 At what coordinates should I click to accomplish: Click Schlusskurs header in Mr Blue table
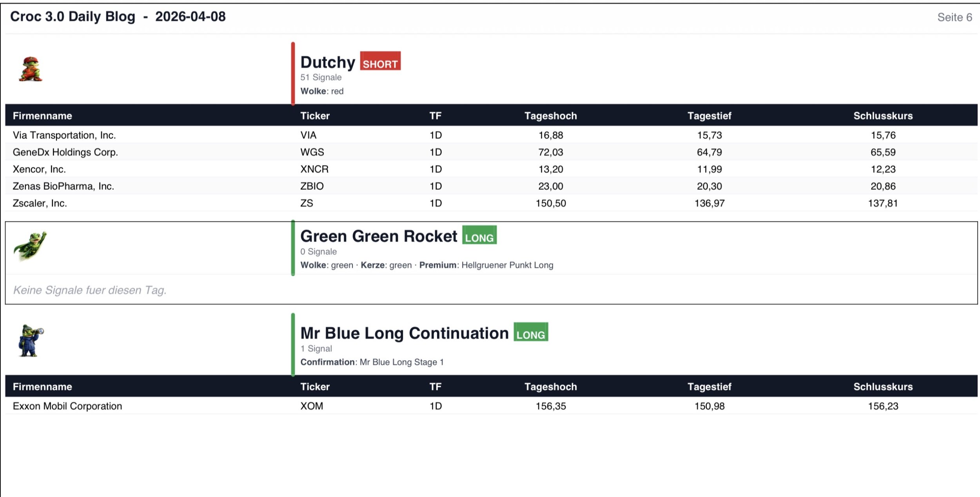[883, 387]
